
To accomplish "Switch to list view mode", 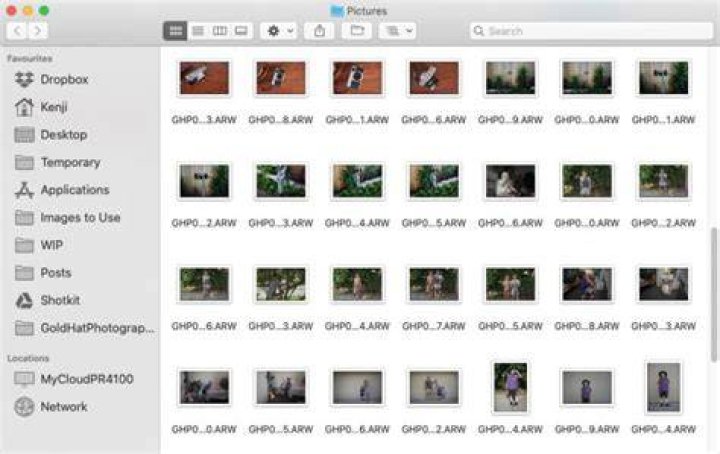I will coord(198,31).
